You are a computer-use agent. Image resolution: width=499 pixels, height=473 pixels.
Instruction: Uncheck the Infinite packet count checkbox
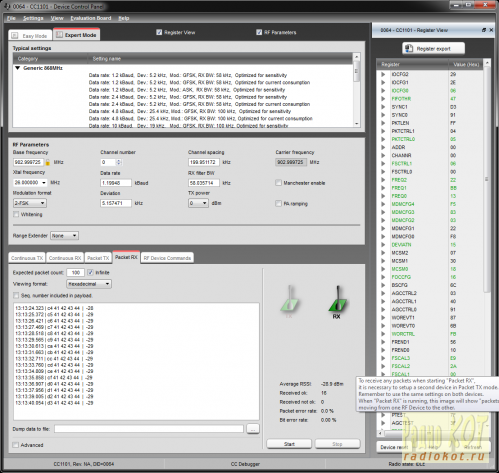pyautogui.click(x=90, y=272)
